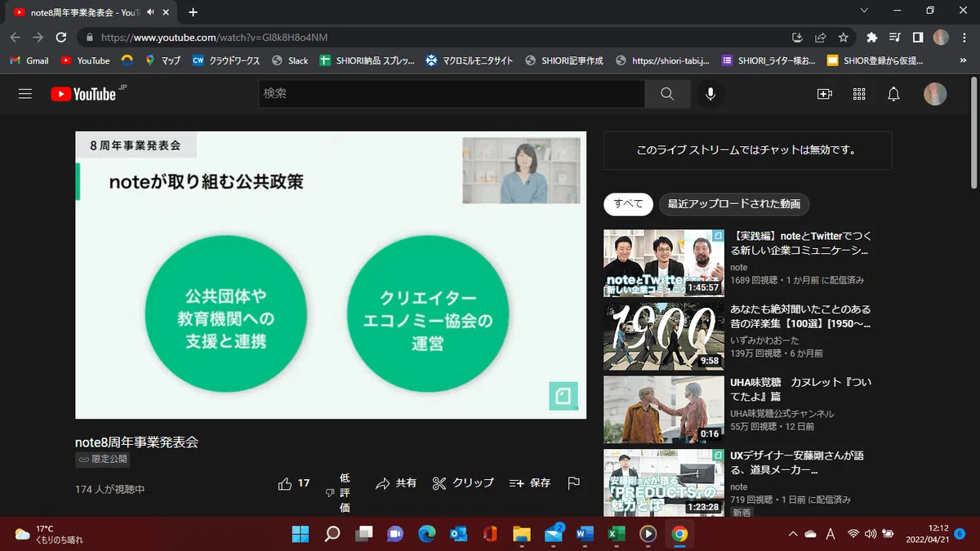Open the Chrome tab search chevron
The image size is (980, 551).
click(865, 11)
